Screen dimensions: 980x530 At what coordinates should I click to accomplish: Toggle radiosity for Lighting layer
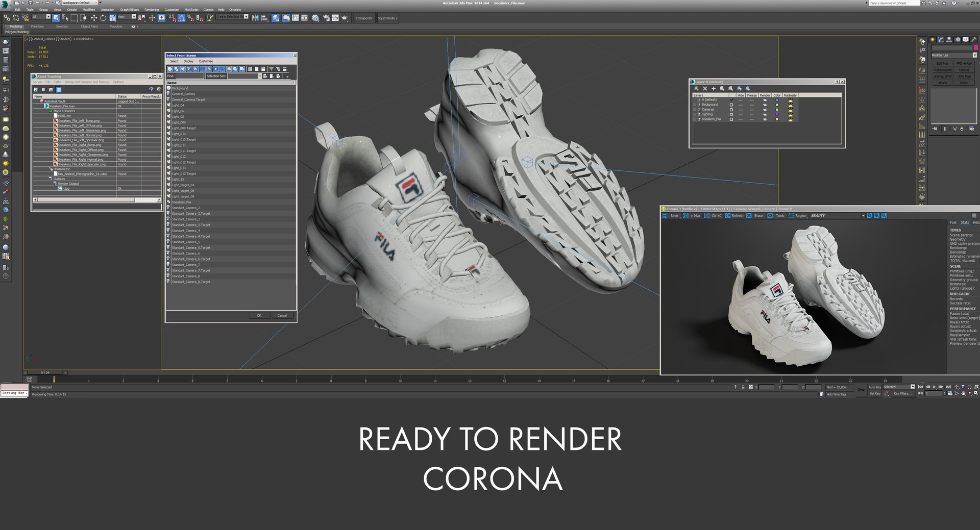[790, 114]
